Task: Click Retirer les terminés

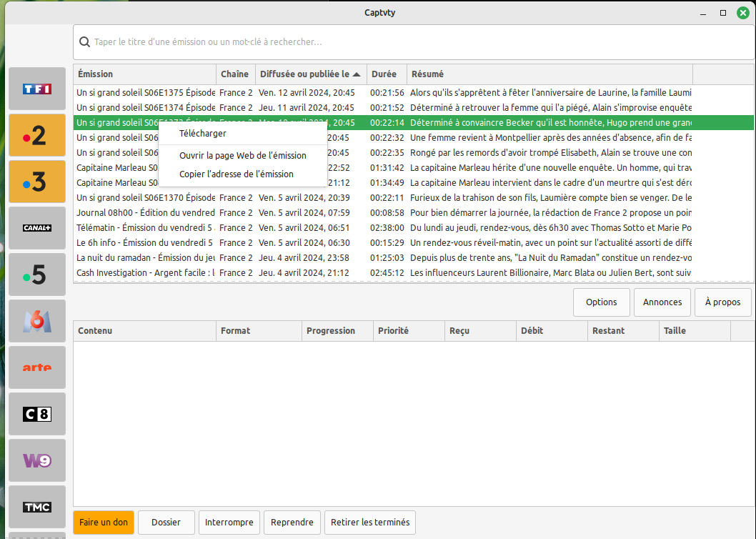Action: [369, 522]
